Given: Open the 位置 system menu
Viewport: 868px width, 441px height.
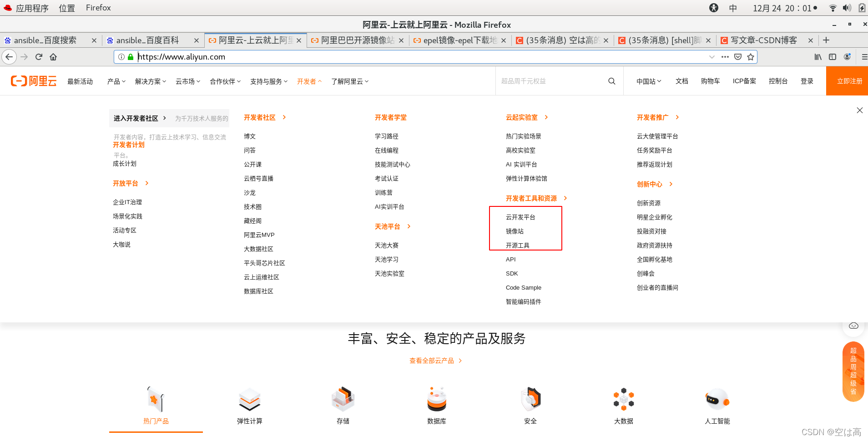Looking at the screenshot, I should pyautogui.click(x=67, y=8).
